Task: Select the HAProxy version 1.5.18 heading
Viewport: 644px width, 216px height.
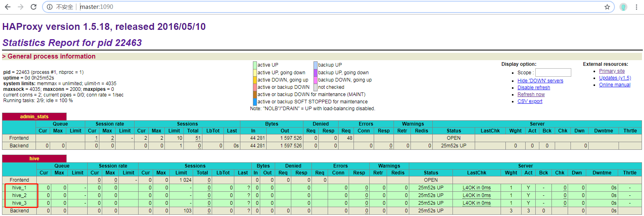Action: (x=104, y=27)
